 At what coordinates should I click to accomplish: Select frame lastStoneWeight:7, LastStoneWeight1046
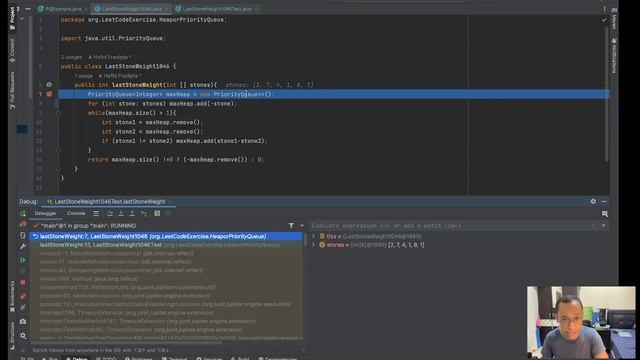[167, 236]
